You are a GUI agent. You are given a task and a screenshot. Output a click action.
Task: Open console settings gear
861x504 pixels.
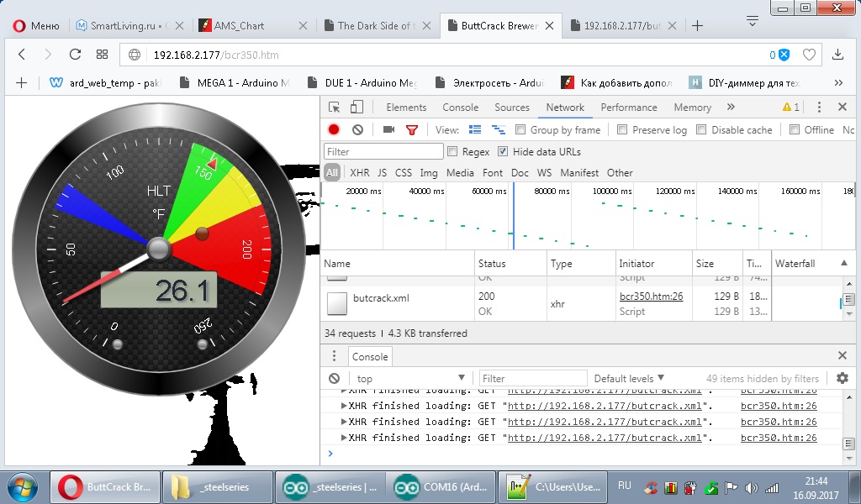tap(843, 379)
